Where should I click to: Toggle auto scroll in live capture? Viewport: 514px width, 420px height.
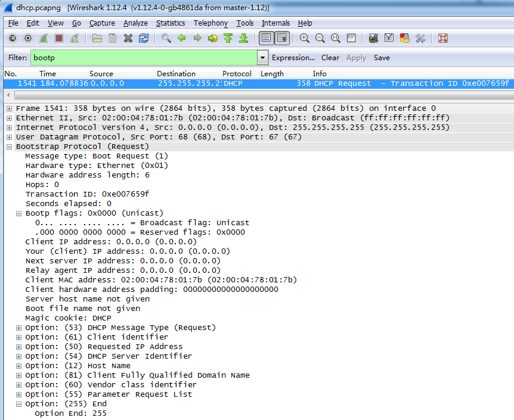click(x=282, y=38)
